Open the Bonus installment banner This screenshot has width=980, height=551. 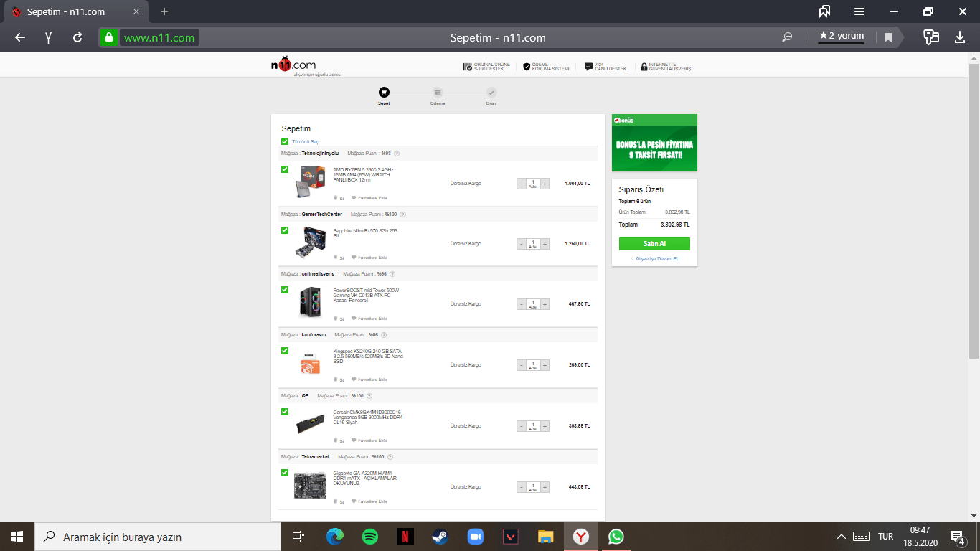pyautogui.click(x=654, y=143)
